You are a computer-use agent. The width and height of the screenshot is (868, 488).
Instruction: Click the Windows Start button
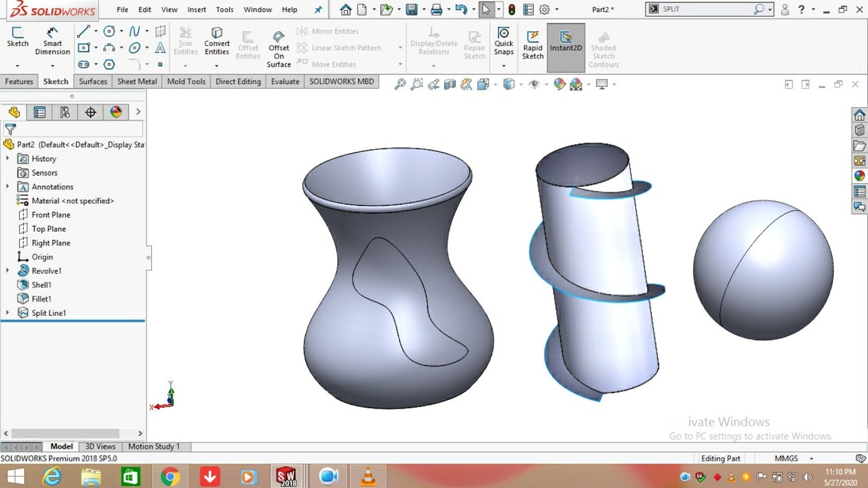pos(15,476)
